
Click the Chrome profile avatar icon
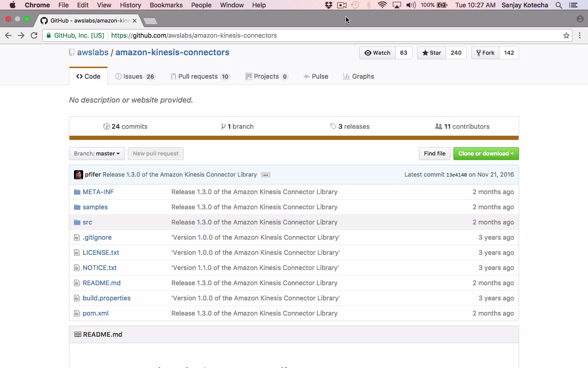pyautogui.click(x=580, y=19)
